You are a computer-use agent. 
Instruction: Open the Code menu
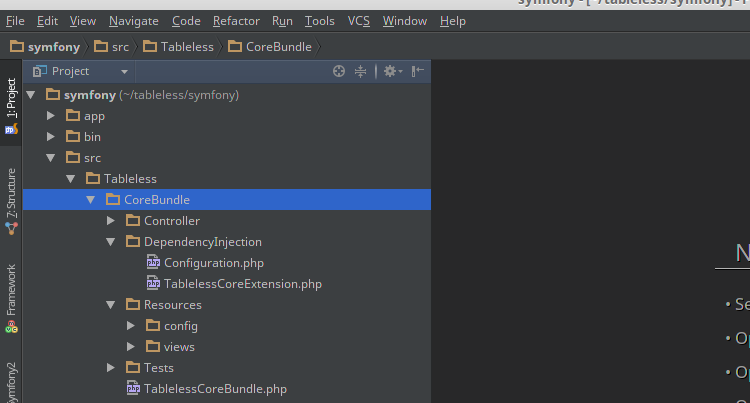pyautogui.click(x=186, y=21)
